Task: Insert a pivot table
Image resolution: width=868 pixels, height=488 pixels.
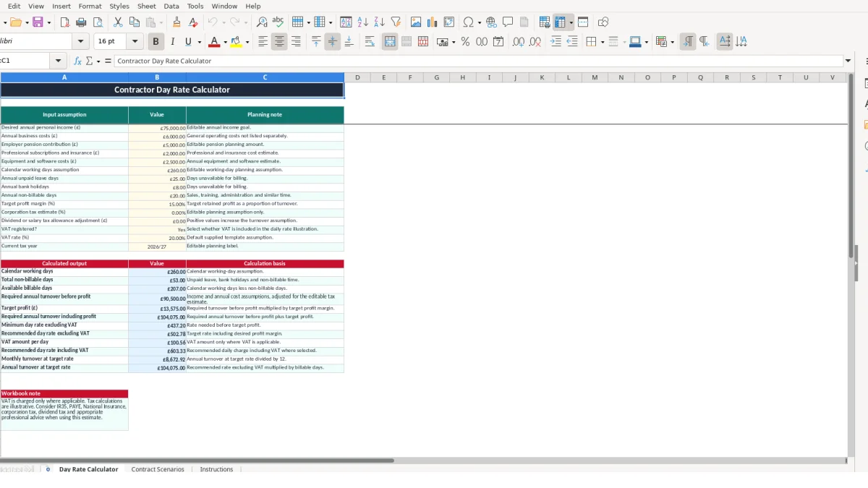Action: click(449, 22)
